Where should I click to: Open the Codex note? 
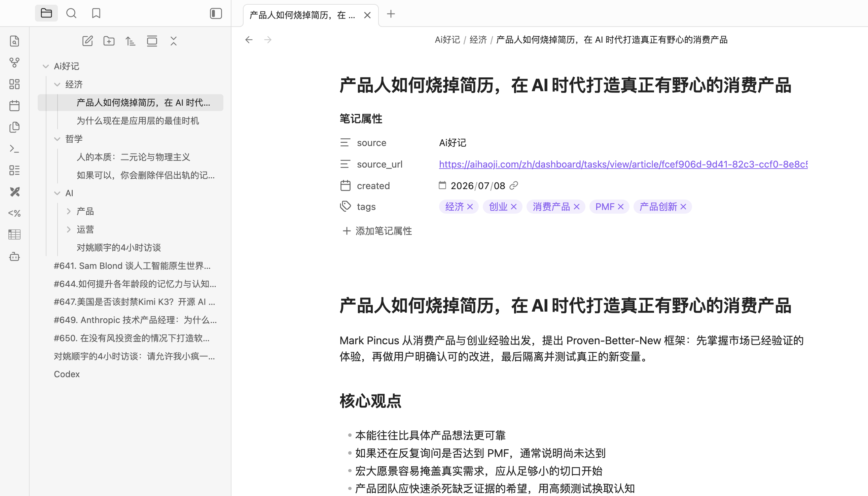67,374
